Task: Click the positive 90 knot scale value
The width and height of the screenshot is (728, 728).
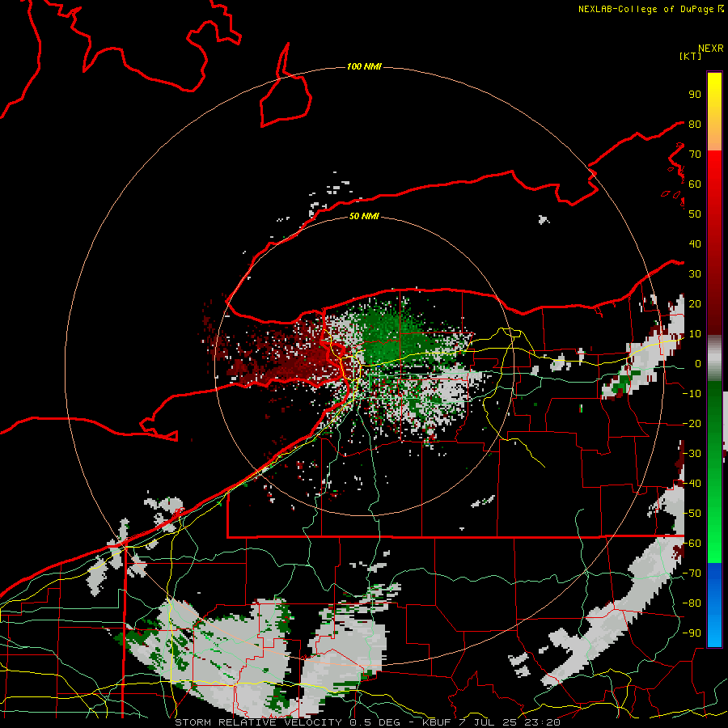Action: click(695, 95)
